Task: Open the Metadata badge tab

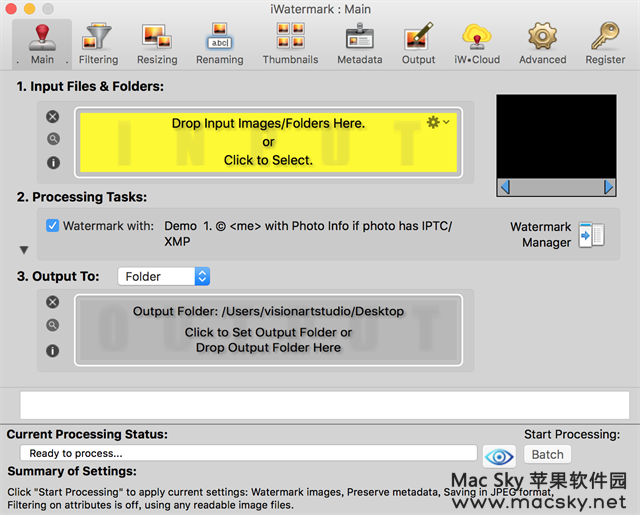Action: 360,44
